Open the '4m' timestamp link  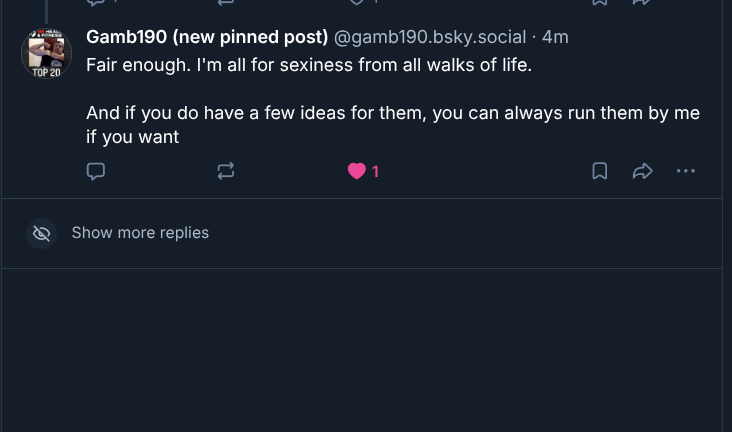click(x=555, y=37)
